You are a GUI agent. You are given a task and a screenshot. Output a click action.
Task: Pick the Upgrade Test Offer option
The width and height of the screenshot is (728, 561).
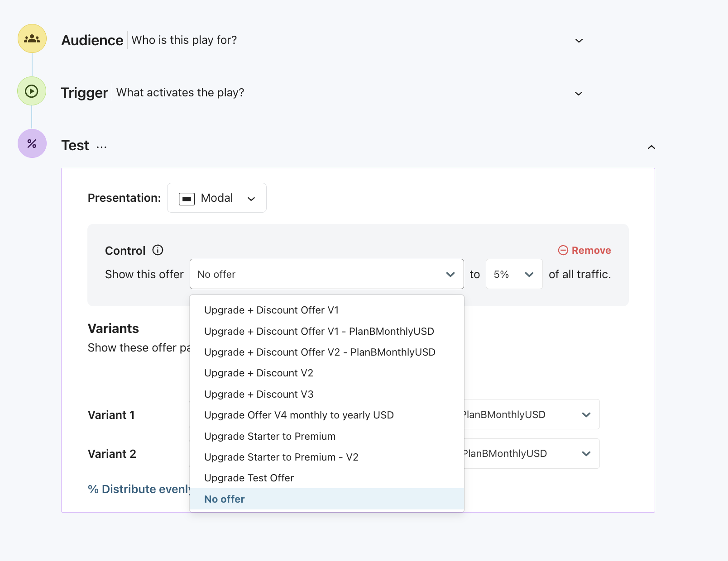[327, 478]
